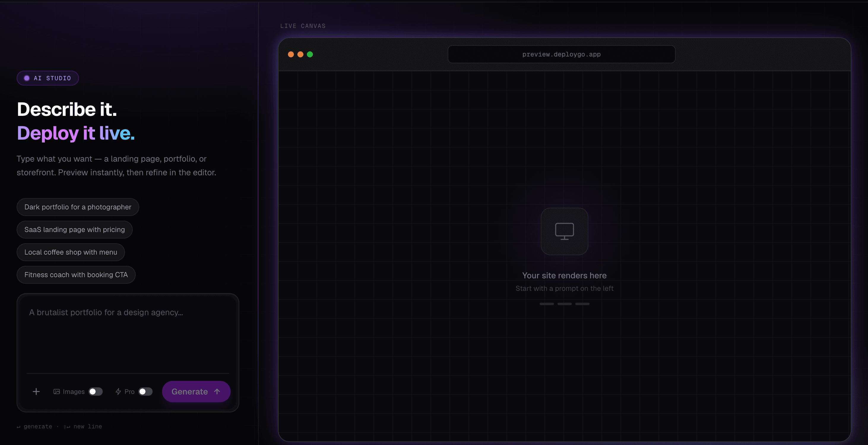
Task: Click the 'generate · new line' shortcut hint
Action: (x=59, y=427)
